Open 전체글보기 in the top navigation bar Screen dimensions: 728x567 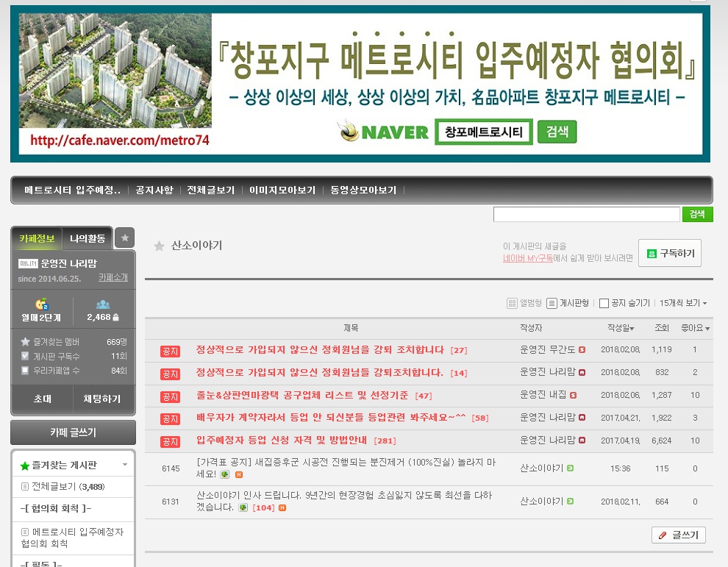(211, 190)
